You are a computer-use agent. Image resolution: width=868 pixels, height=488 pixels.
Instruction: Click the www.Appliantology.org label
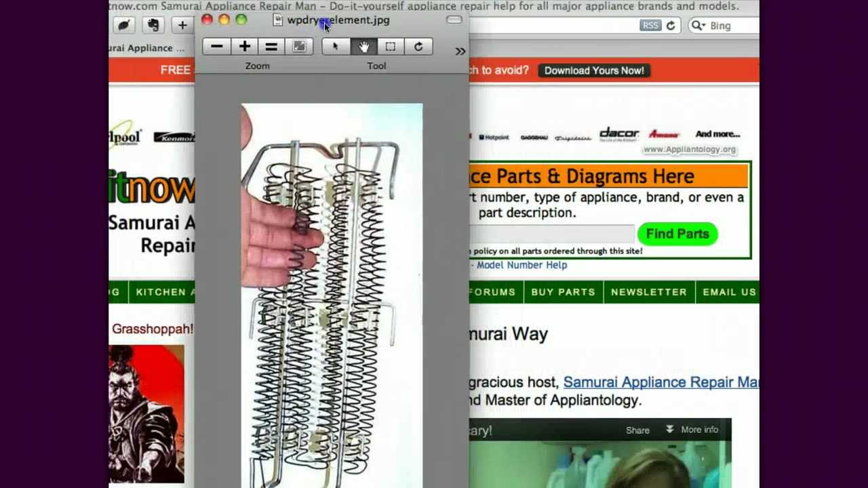coord(689,149)
